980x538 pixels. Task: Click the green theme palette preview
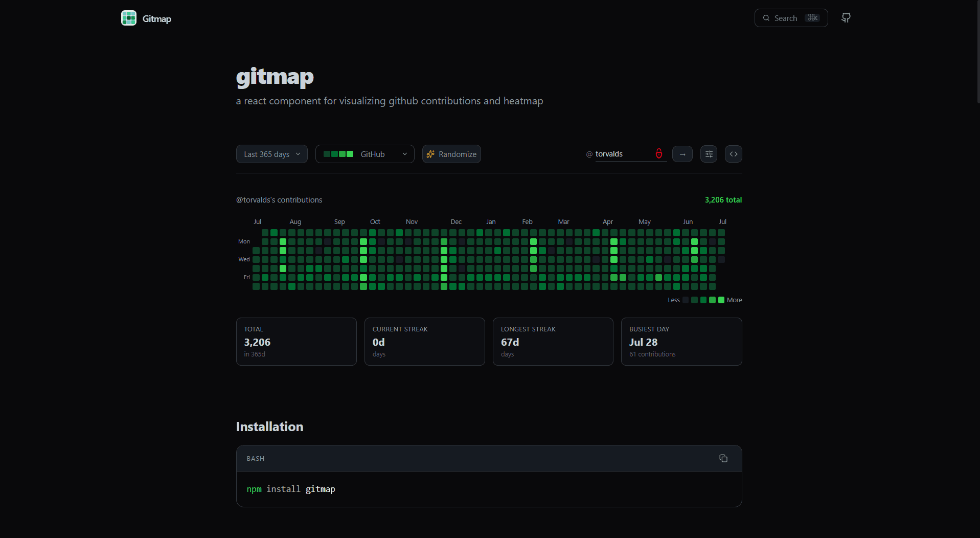pos(338,154)
